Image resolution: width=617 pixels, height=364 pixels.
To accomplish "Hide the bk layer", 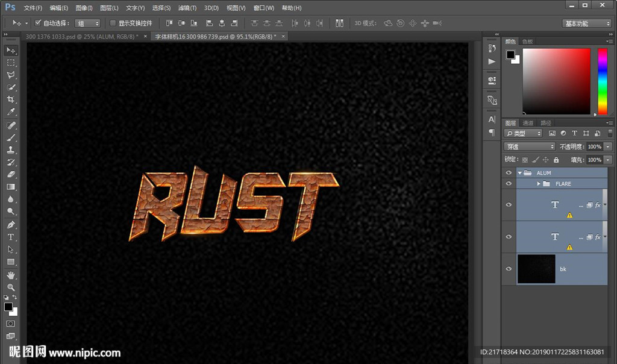I will coord(509,269).
